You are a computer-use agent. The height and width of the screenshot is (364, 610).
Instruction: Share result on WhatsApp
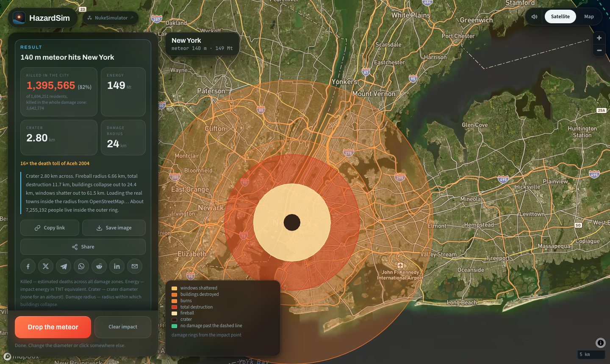click(81, 266)
